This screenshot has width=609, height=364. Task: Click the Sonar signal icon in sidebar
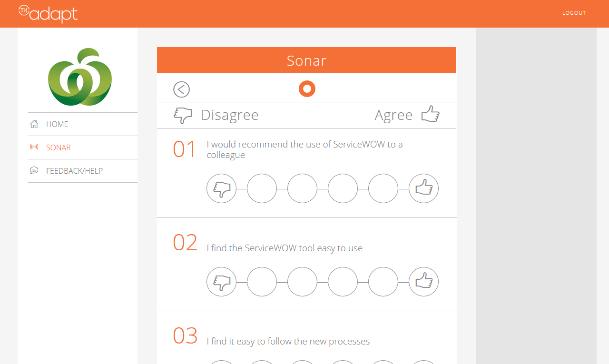pyautogui.click(x=34, y=147)
